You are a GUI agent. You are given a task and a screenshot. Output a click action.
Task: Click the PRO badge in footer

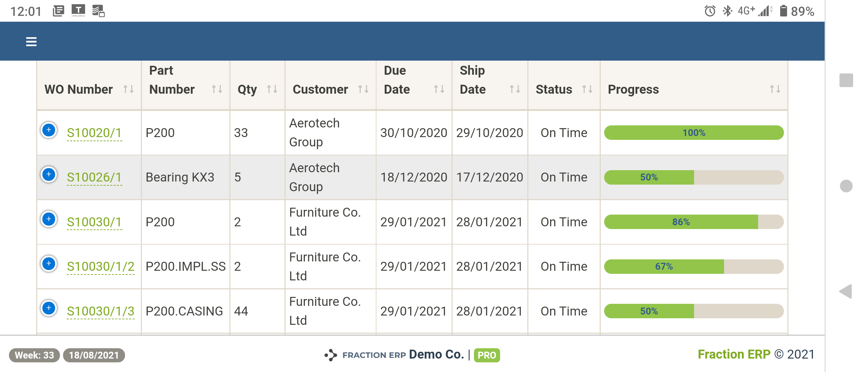tap(486, 355)
